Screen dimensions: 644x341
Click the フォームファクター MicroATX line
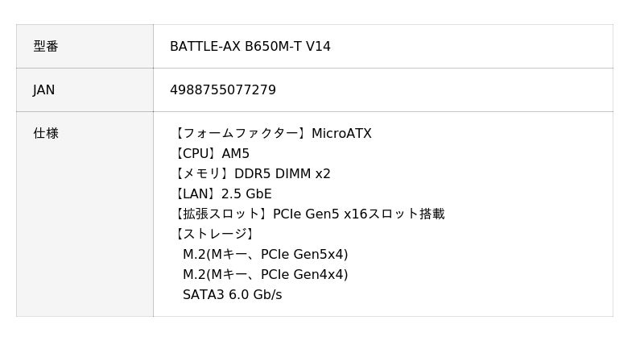tap(272, 133)
